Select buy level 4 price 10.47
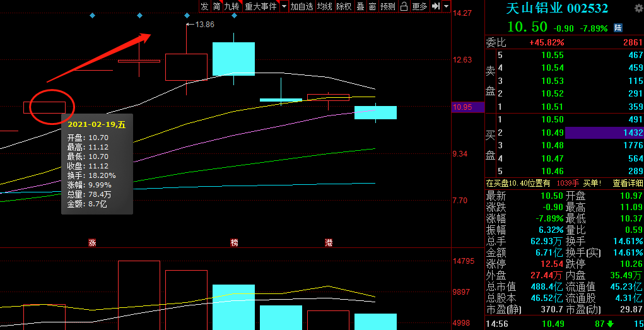Screen dimensions: 644x330 (x=553, y=158)
